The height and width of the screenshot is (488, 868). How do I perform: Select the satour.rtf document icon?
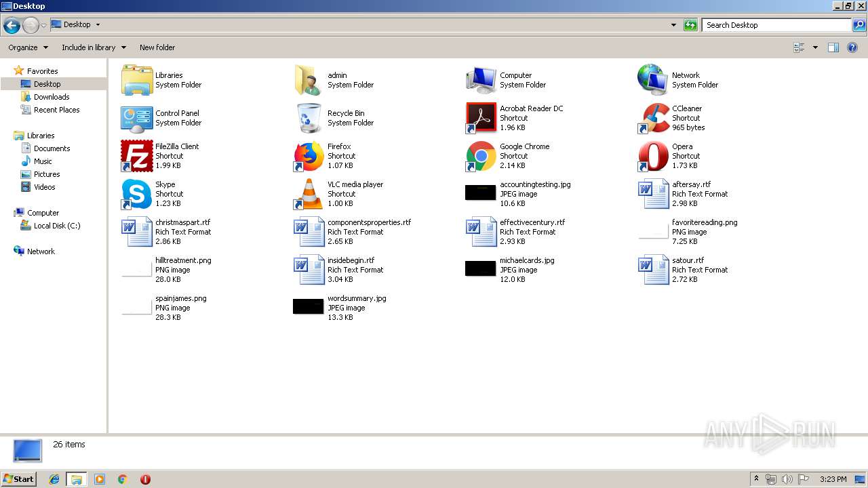(654, 270)
